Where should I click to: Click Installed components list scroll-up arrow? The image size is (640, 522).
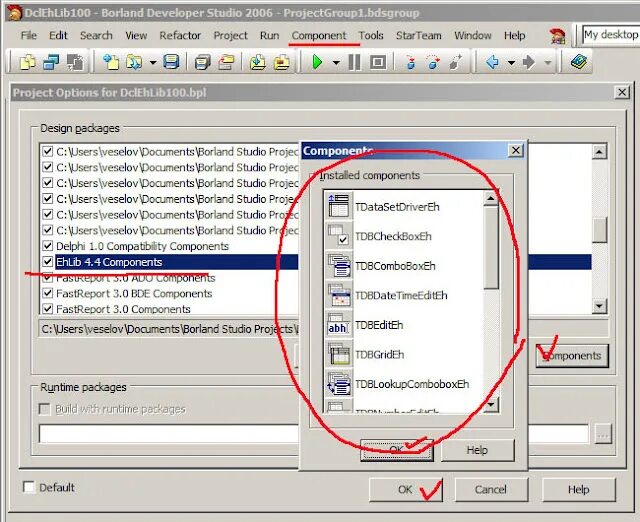coord(491,199)
